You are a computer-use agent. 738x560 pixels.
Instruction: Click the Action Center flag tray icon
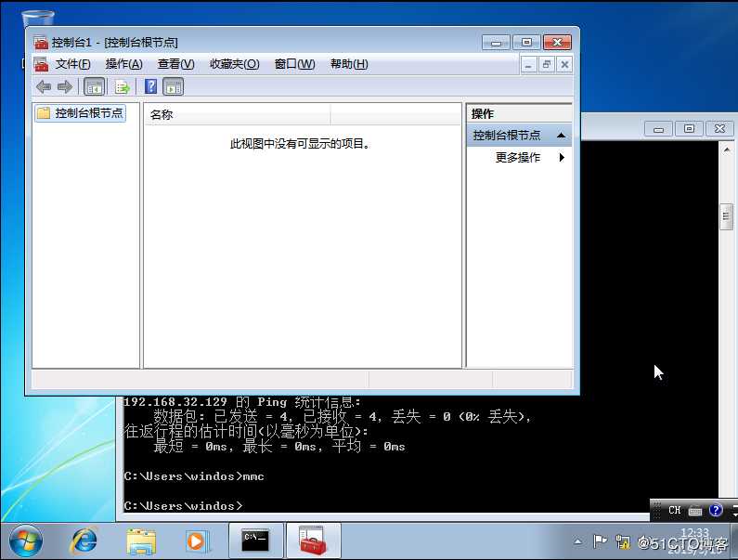(x=600, y=541)
